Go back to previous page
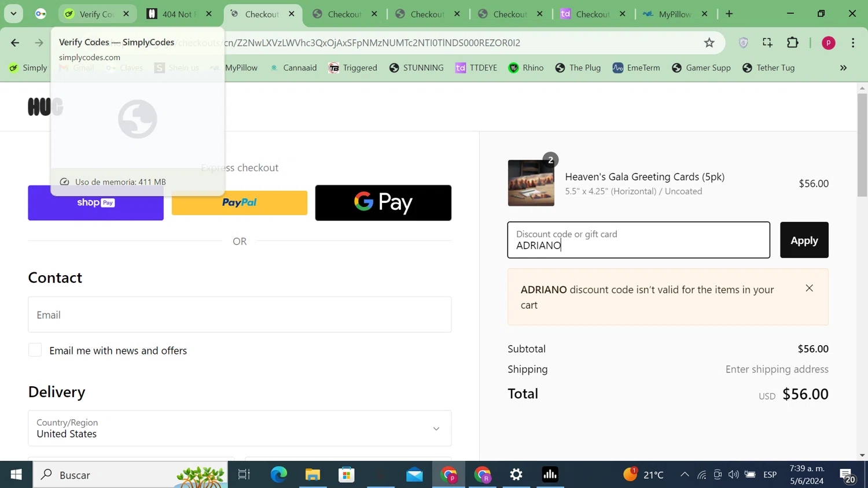Viewport: 868px width, 488px height. click(x=15, y=43)
